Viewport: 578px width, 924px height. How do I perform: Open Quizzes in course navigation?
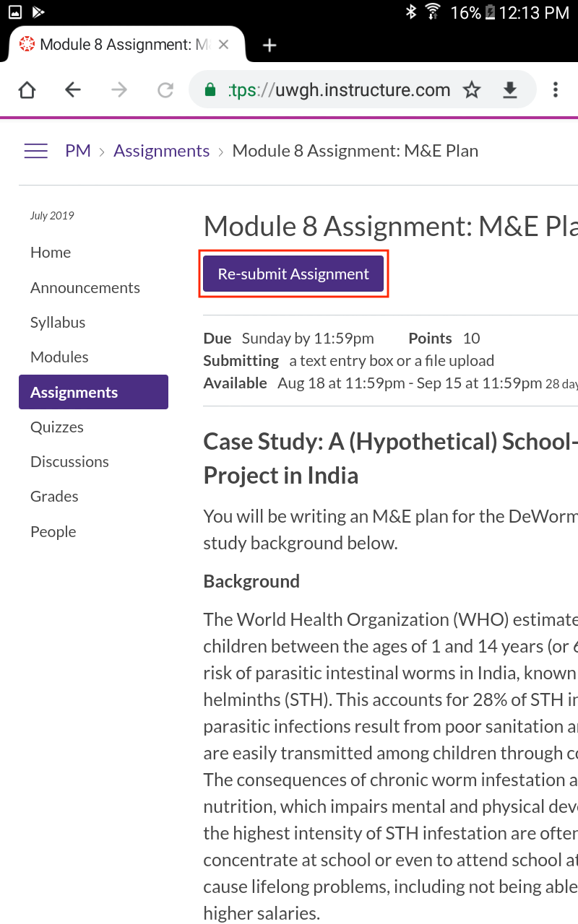coord(57,427)
